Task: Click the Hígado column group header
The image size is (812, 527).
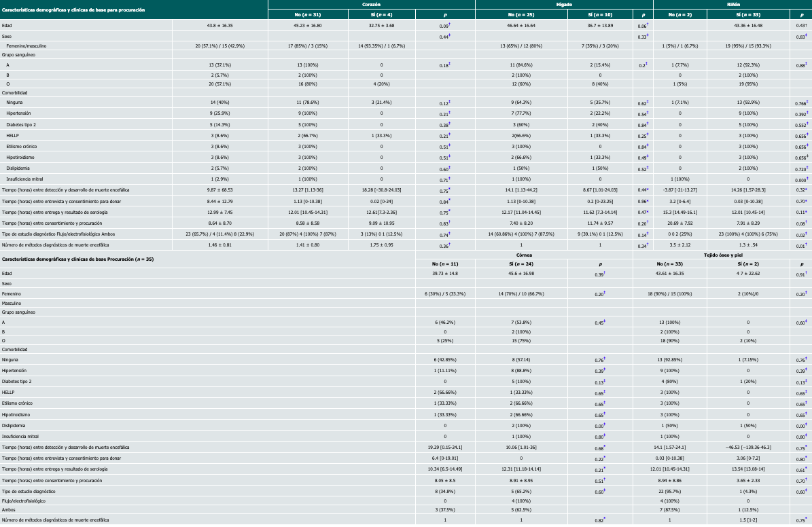Action: tap(563, 4)
